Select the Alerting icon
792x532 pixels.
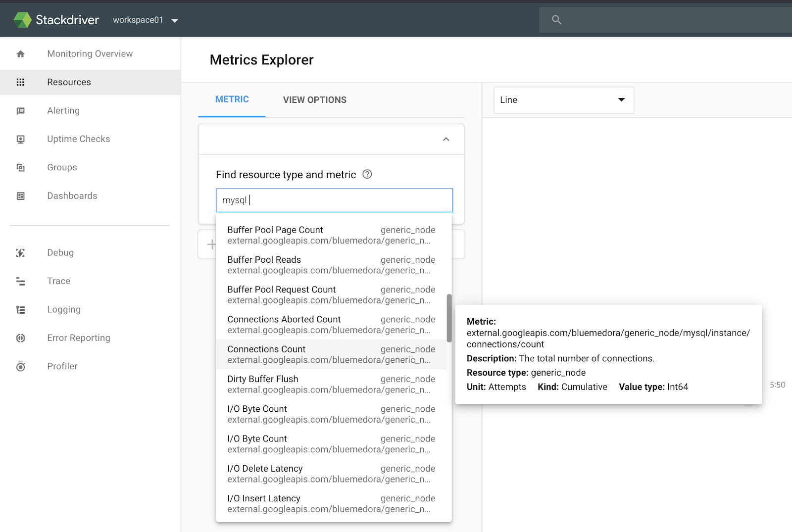click(x=20, y=110)
